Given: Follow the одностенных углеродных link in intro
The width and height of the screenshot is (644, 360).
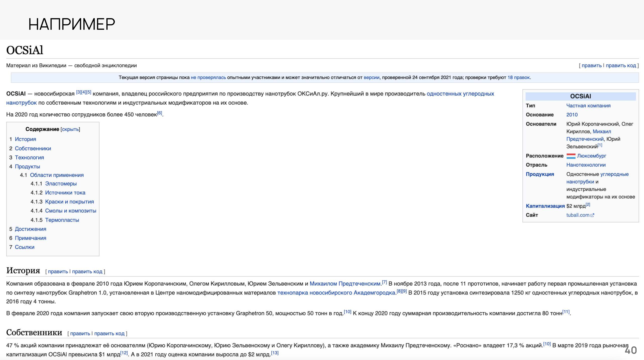Looking at the screenshot, I should point(460,94).
